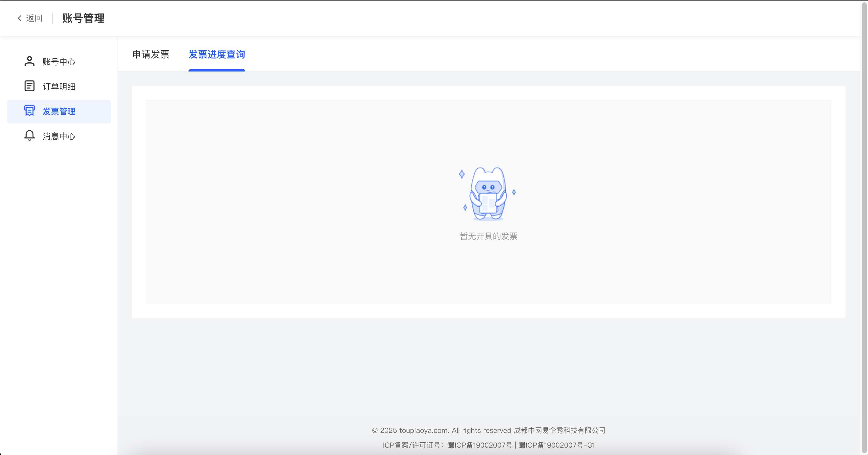The height and width of the screenshot is (455, 868).
Task: Select the 发票进度查询 tab
Action: coord(217,54)
